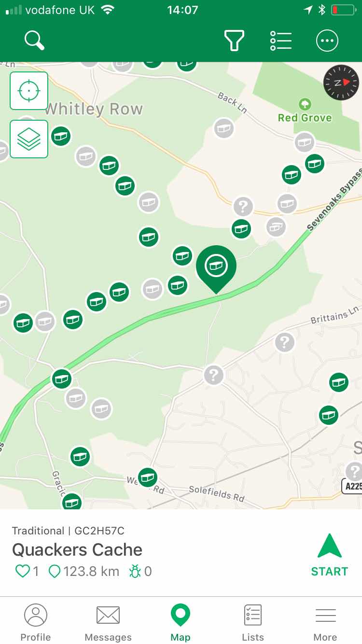The image size is (362, 644).
Task: Tap the Red Grove park marker
Action: point(305,104)
